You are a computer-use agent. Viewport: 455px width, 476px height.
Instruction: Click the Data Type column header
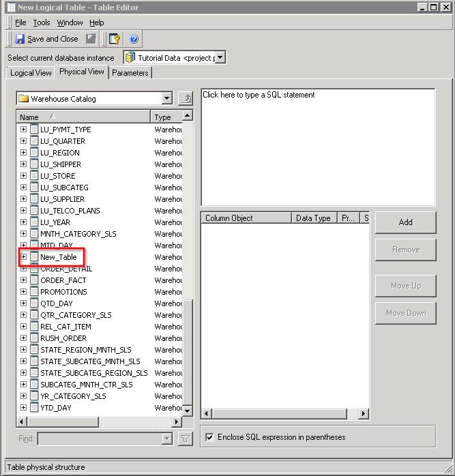coord(314,218)
